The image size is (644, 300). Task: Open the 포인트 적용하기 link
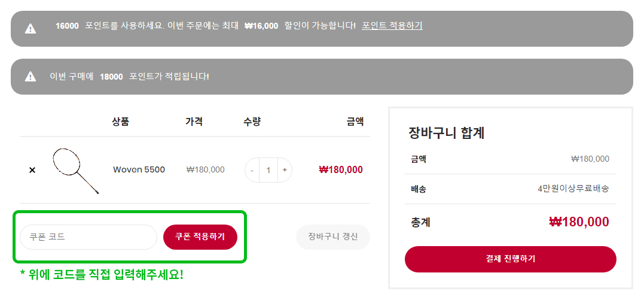pyautogui.click(x=392, y=26)
